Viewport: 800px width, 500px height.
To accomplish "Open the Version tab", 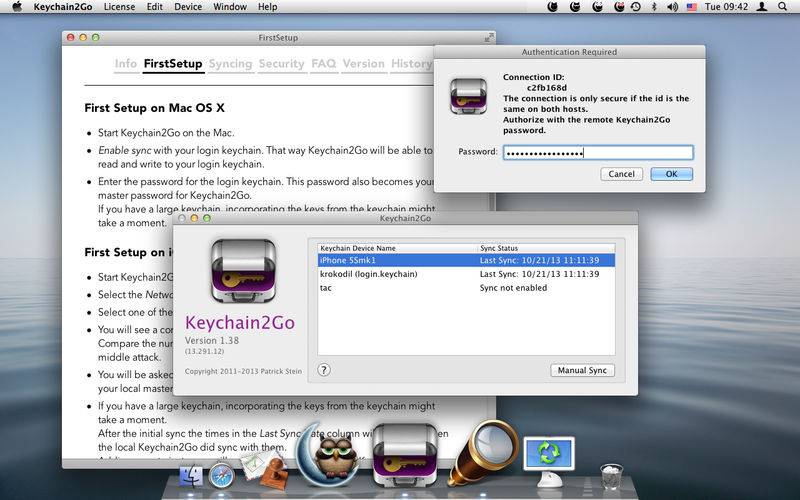I will pyautogui.click(x=364, y=64).
